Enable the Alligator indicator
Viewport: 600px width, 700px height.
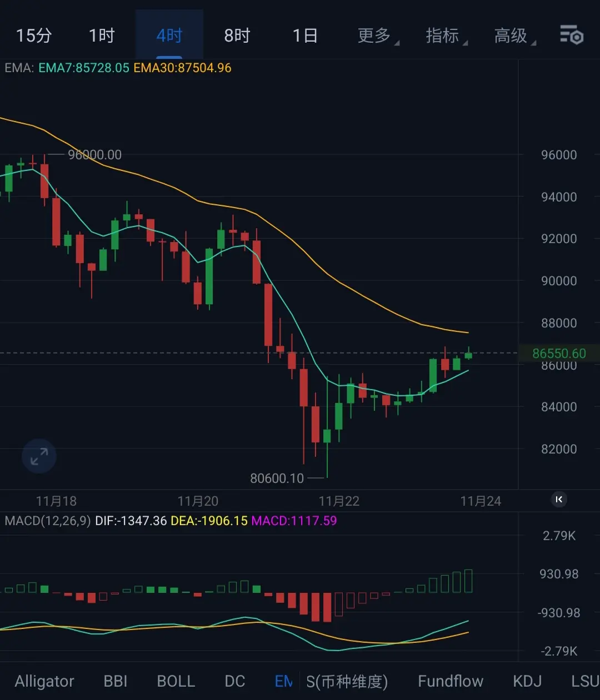(x=44, y=681)
